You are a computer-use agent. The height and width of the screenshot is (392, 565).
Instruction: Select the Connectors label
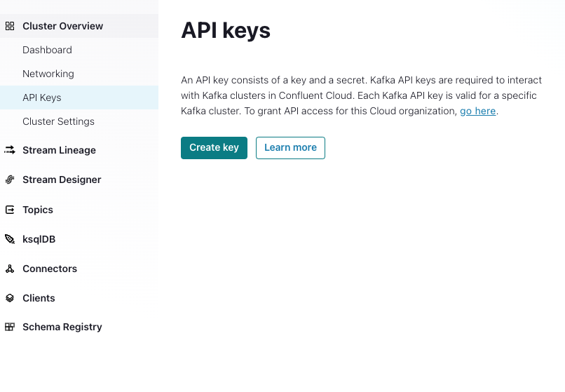(50, 269)
